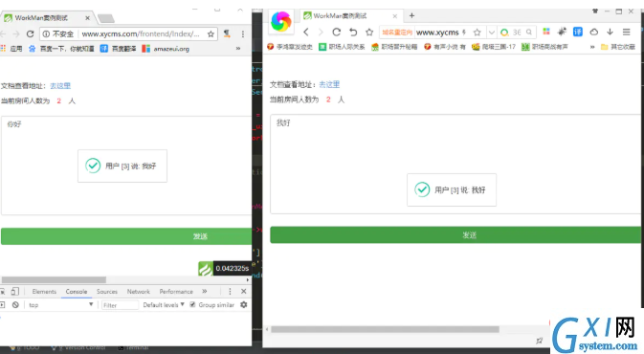Click the 360 search box in the right browser
Image resolution: width=644 pixels, height=354 pixels.
[517, 33]
